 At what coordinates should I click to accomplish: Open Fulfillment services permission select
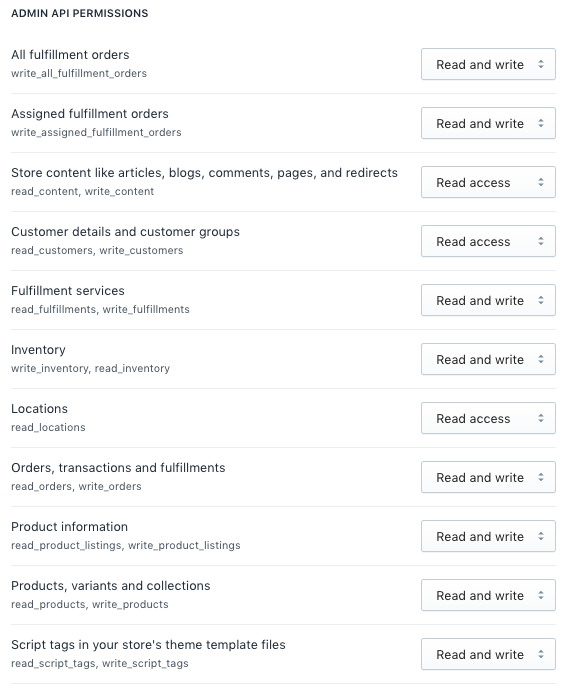pos(488,301)
